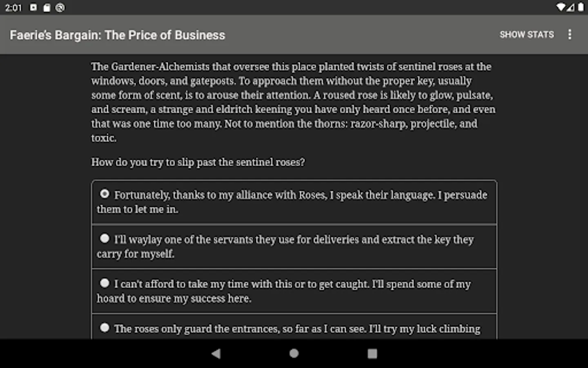Open the three-dot overflow menu
The width and height of the screenshot is (588, 368).
coord(570,35)
